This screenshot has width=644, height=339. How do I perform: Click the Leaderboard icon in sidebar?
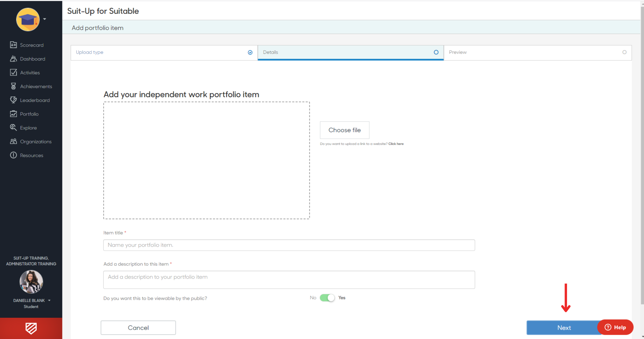coord(13,100)
